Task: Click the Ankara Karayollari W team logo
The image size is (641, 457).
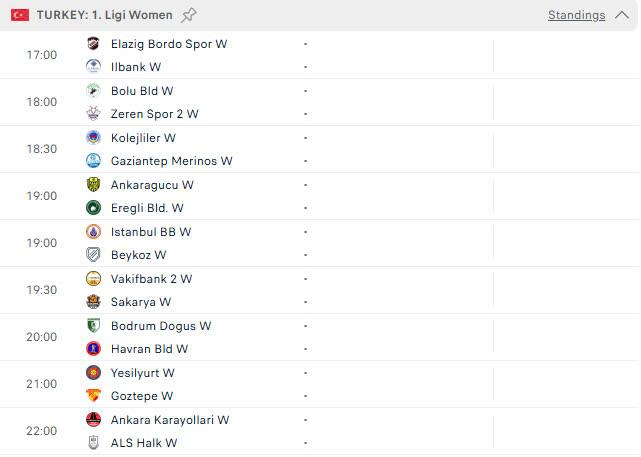Action: coord(93,419)
